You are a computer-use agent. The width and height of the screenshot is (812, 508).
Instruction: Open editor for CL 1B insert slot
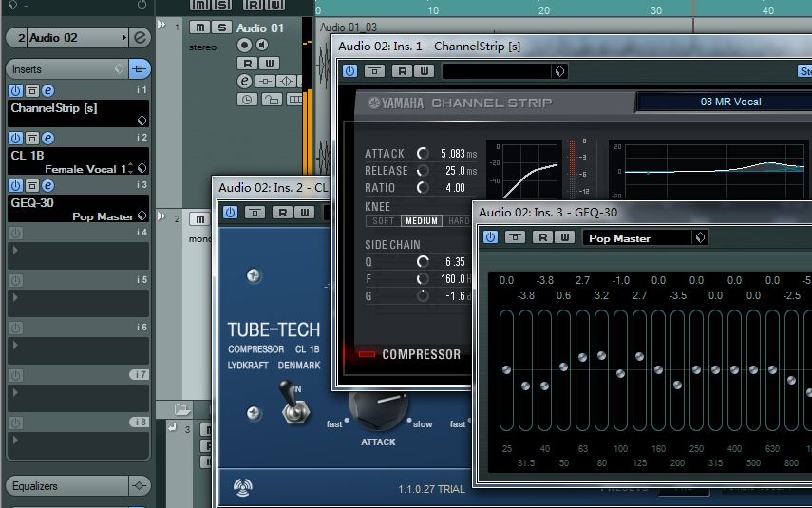tap(47, 139)
